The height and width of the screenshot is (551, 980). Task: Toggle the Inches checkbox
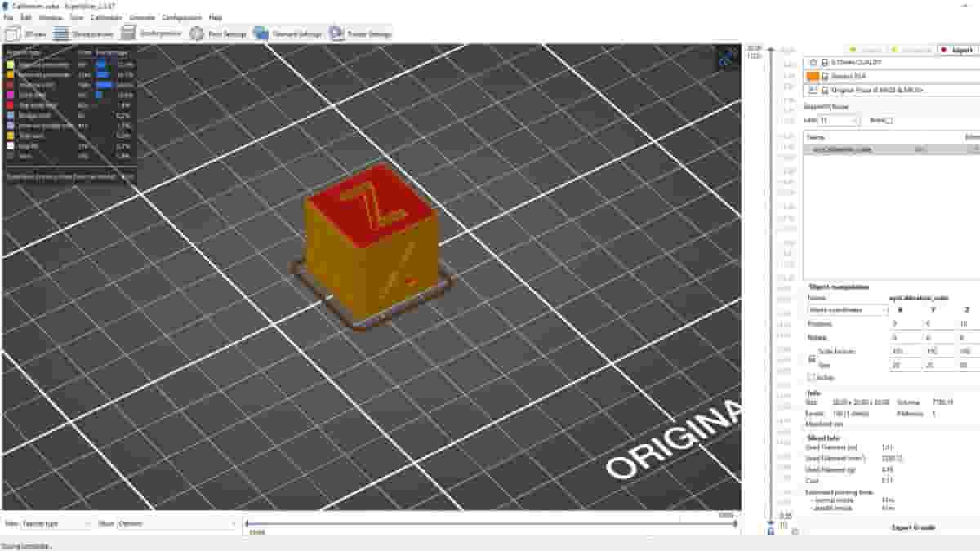click(x=809, y=377)
